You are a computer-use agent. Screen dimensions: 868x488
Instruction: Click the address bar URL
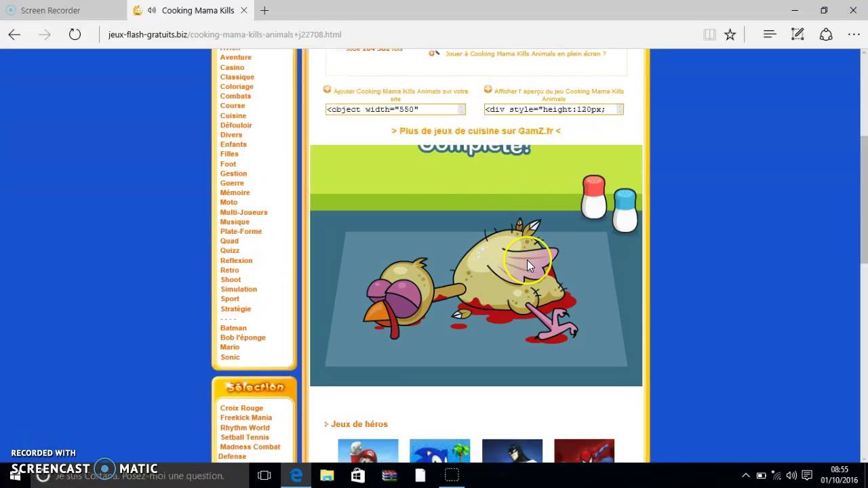224,35
